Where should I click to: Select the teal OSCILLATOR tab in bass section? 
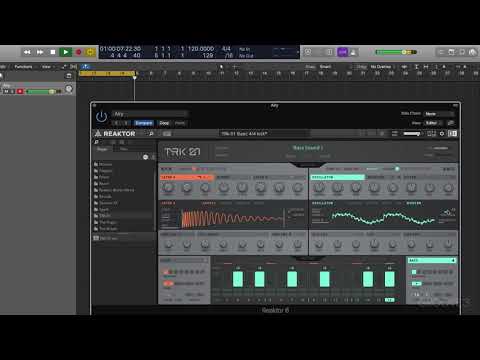(338, 177)
